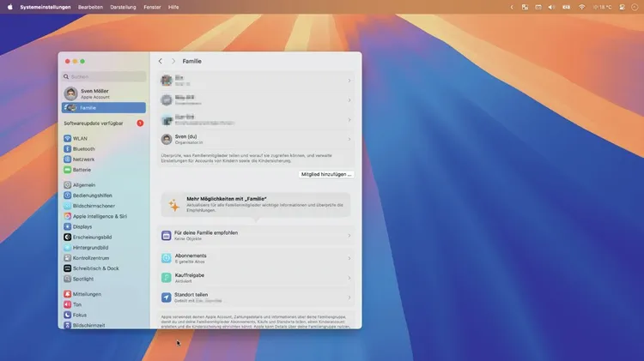This screenshot has height=361, width=644.
Task: Click the Wi-Fi icon in the menu bar
Action: point(581,7)
